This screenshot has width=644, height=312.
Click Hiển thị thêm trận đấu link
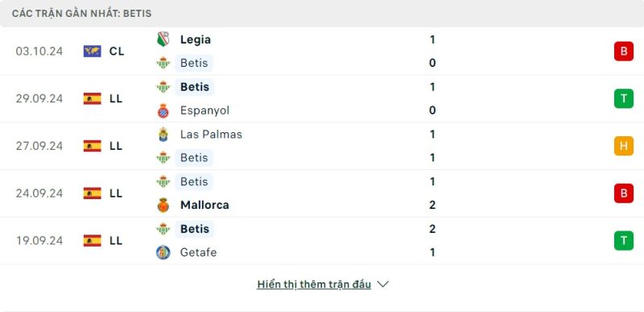(314, 285)
